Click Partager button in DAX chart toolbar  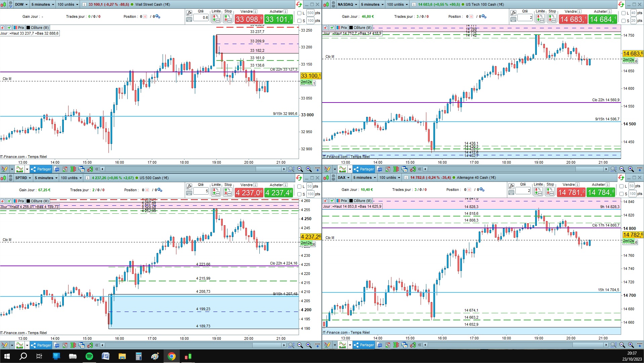pyautogui.click(x=364, y=345)
